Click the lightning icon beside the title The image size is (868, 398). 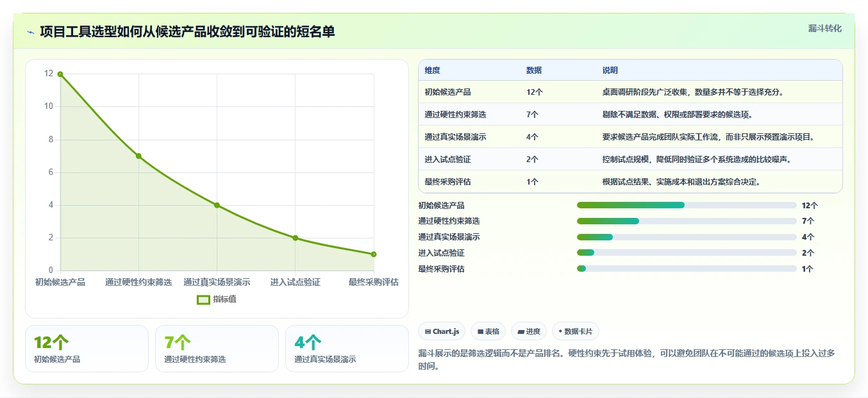tap(30, 32)
